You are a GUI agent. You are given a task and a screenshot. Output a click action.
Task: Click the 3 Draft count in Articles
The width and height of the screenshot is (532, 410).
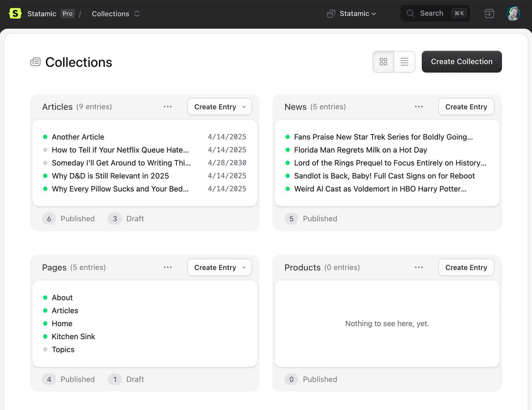pyautogui.click(x=126, y=219)
